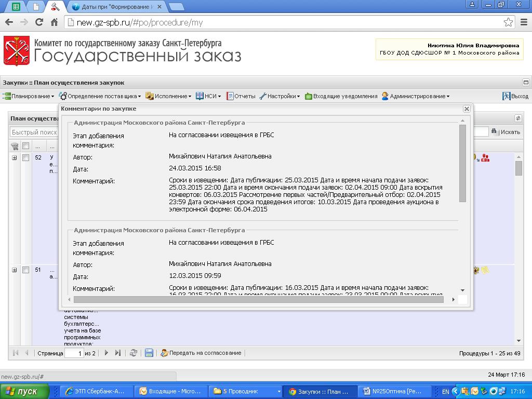The height and width of the screenshot is (399, 532).
Task: Click the Выход logout button
Action: [x=515, y=96]
